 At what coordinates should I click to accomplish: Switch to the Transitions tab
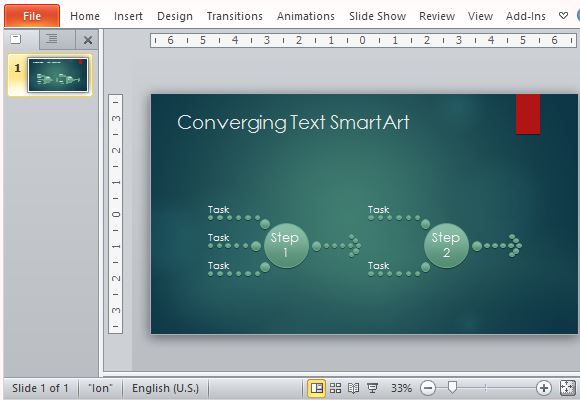[235, 16]
